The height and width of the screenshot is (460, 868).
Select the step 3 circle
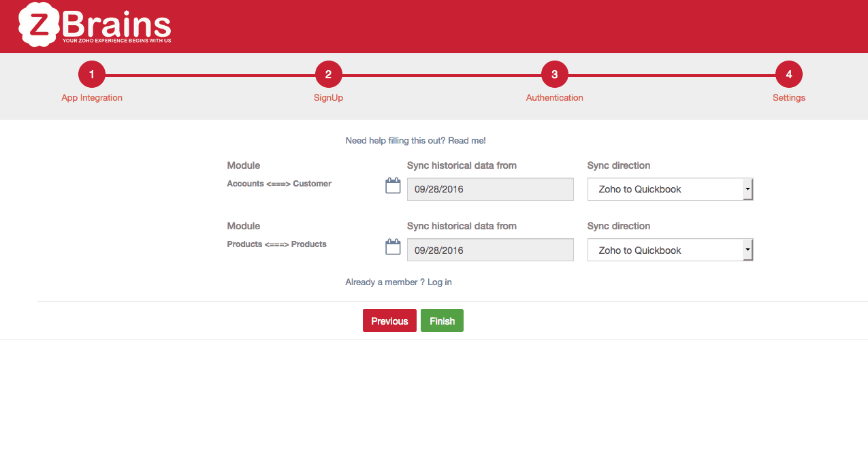(x=554, y=75)
